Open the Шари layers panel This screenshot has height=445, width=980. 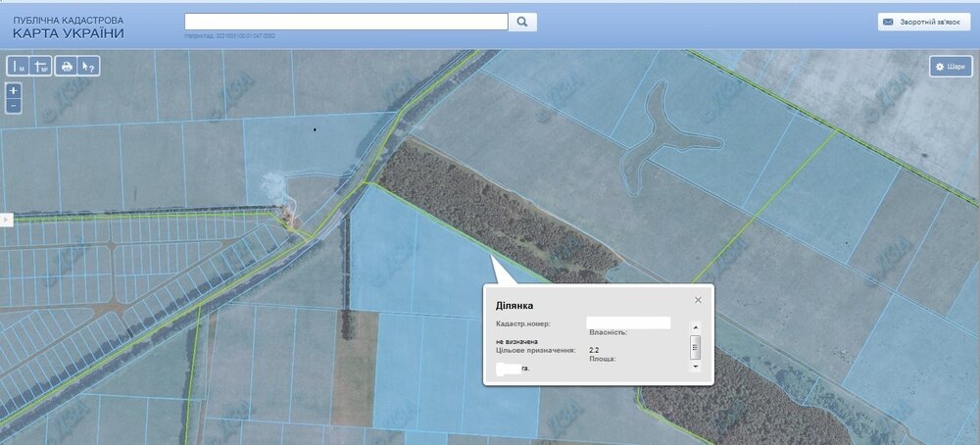click(951, 67)
